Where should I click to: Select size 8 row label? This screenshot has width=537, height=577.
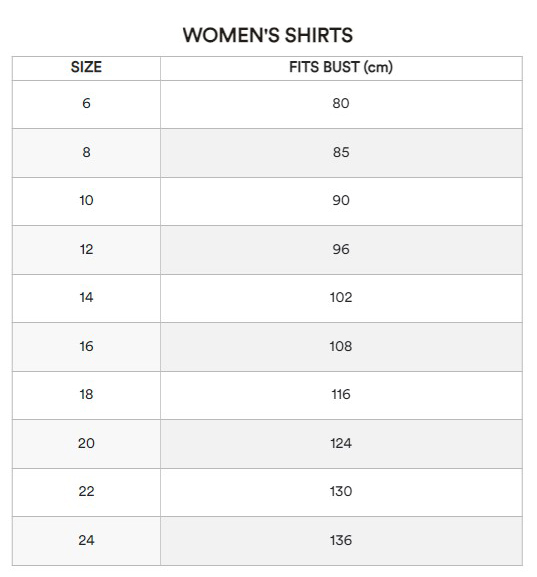pos(86,152)
